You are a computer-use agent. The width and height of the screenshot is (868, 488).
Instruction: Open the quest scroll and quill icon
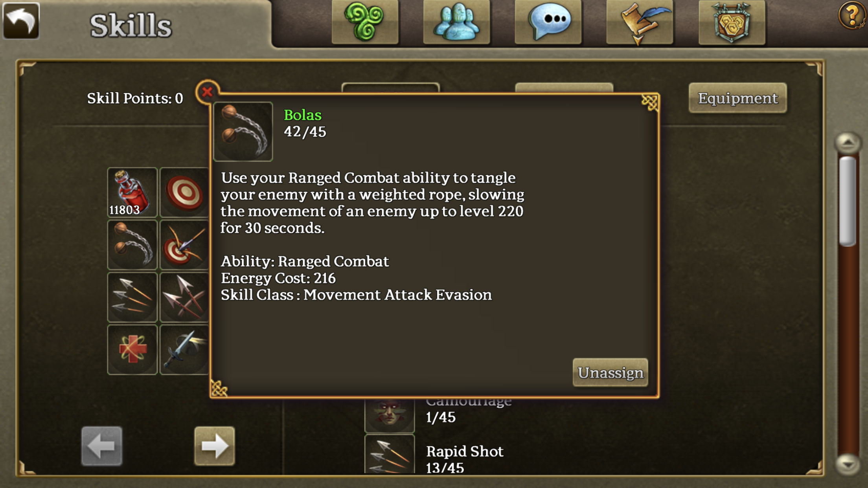640,22
